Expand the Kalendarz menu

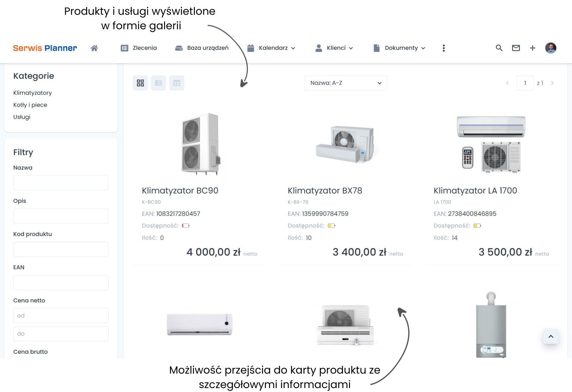[x=271, y=48]
